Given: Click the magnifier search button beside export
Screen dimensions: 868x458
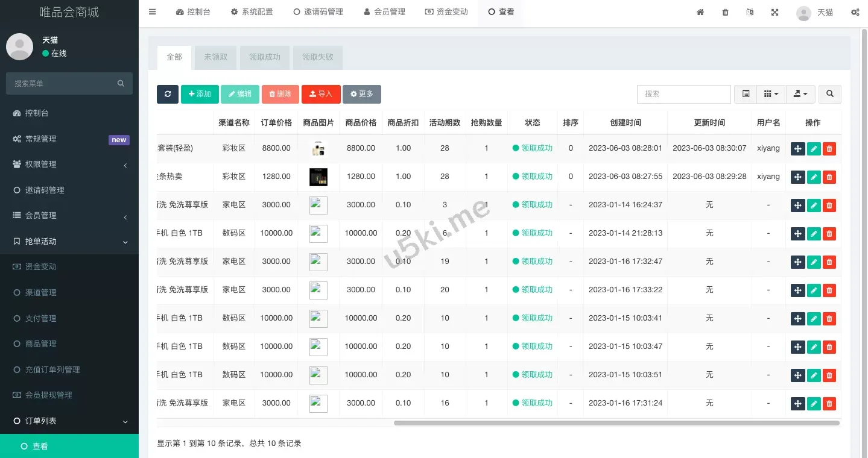Looking at the screenshot, I should (830, 94).
